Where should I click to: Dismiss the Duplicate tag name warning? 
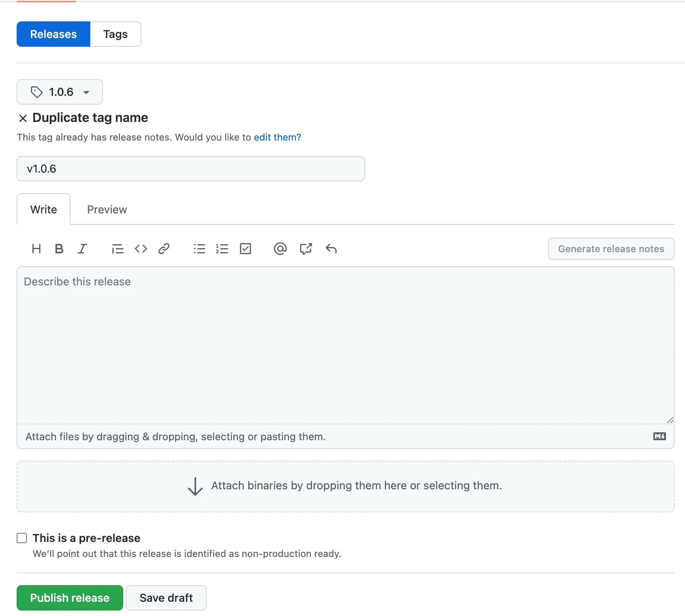(x=23, y=118)
